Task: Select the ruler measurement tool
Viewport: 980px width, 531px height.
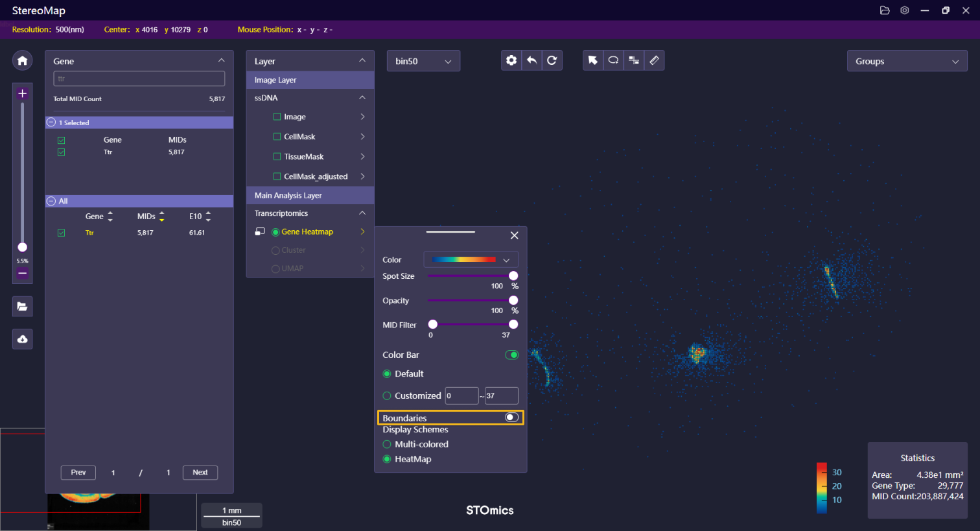Action: (654, 60)
